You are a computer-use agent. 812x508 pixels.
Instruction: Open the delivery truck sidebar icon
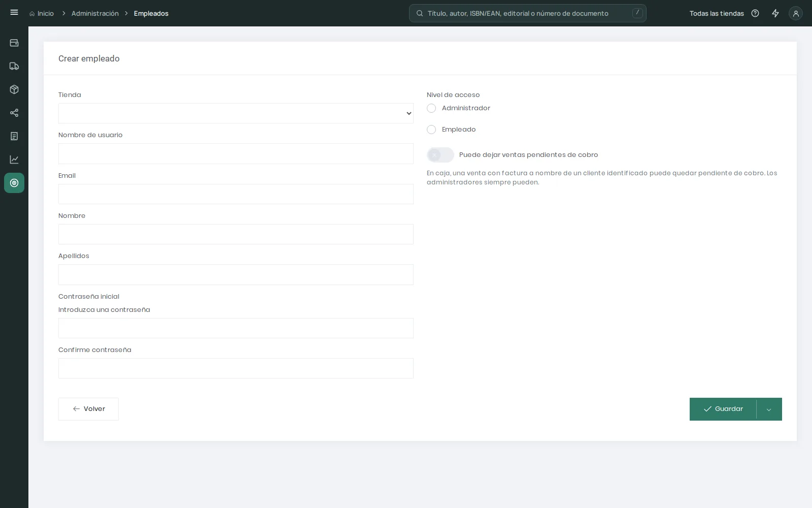click(x=14, y=66)
